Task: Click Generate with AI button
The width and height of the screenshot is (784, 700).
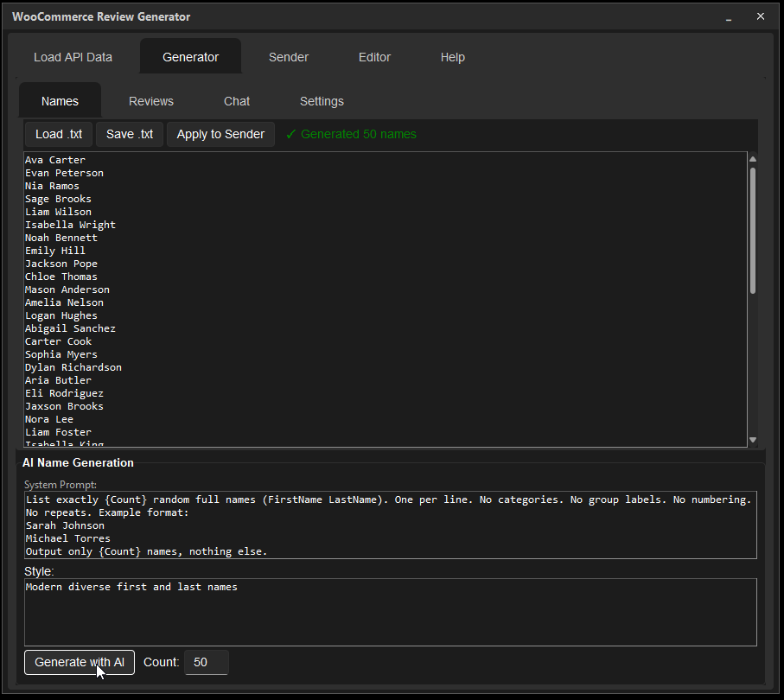Action: pyautogui.click(x=80, y=662)
